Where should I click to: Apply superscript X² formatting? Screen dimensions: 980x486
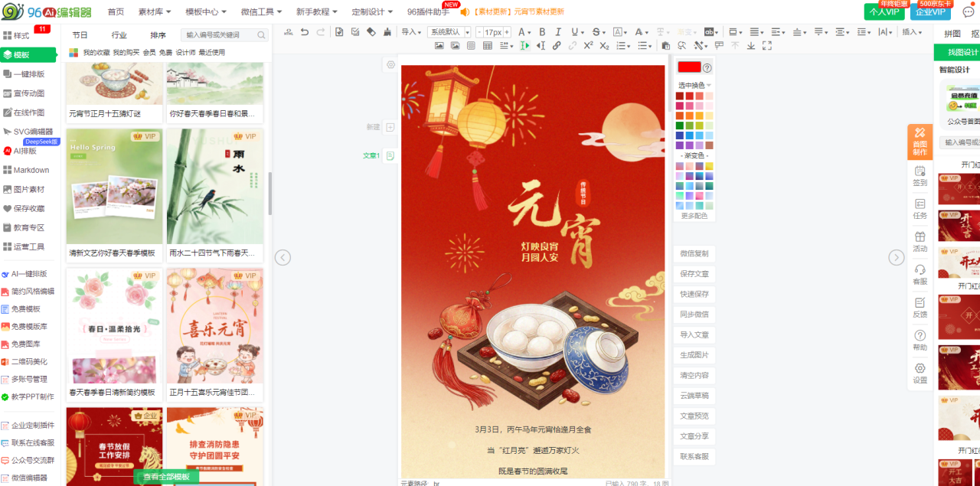[588, 46]
